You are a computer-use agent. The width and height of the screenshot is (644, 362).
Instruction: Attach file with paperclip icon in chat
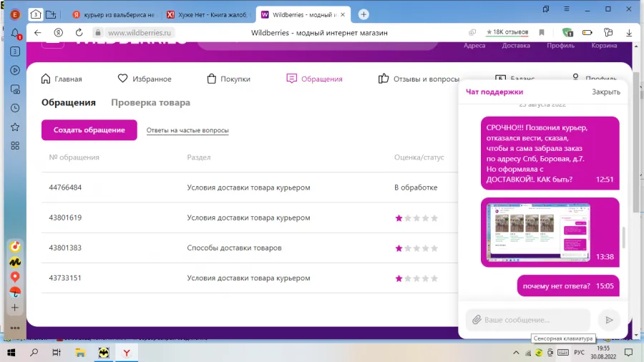[x=477, y=320]
